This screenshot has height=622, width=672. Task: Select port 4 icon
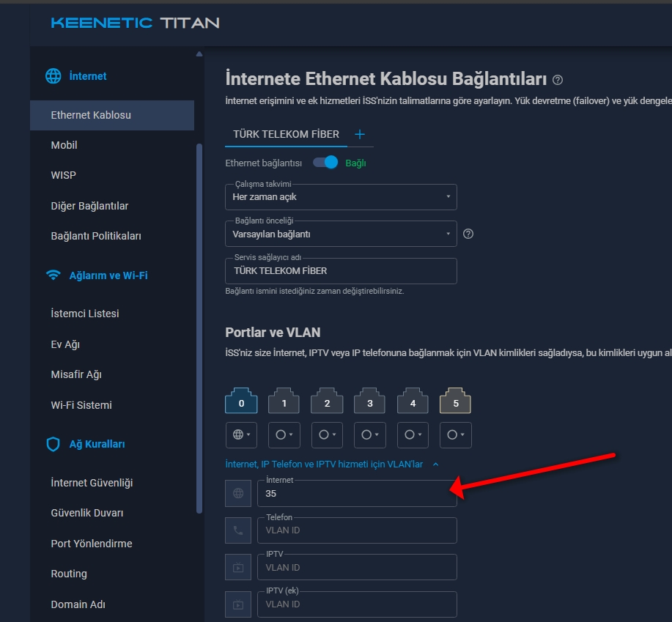click(x=413, y=401)
